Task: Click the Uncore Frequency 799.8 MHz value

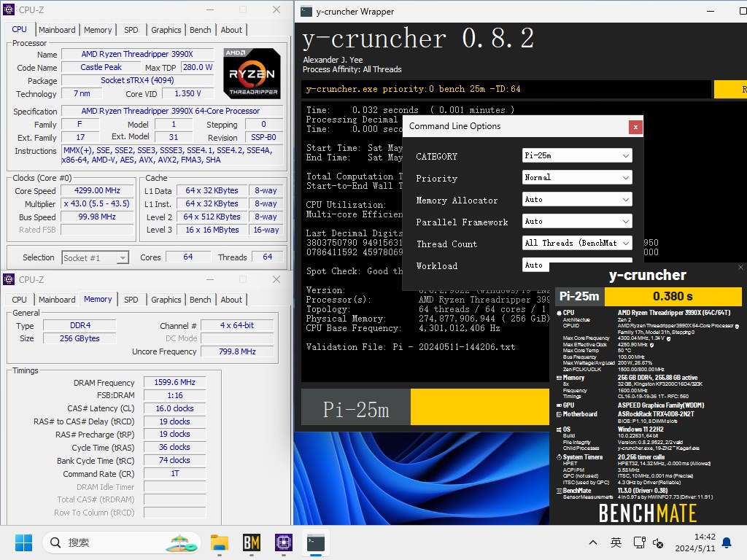Action: point(237,351)
